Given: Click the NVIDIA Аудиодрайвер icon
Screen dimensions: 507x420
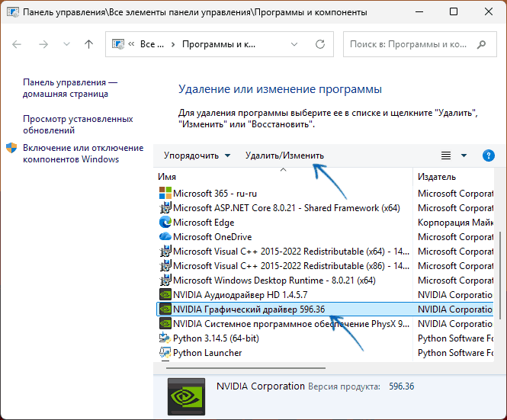Looking at the screenshot, I should (165, 295).
